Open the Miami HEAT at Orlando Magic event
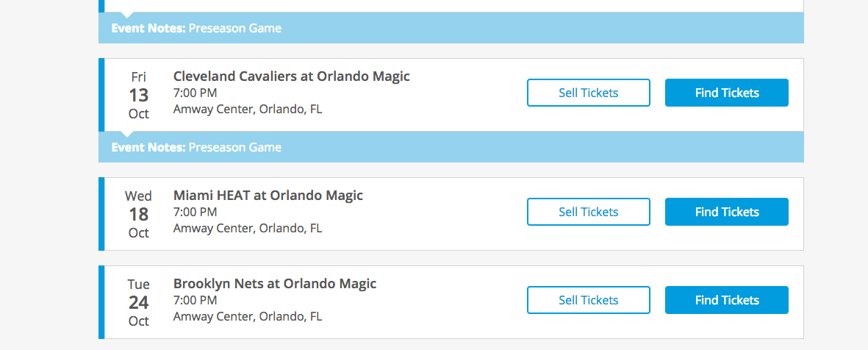This screenshot has height=350, width=868. point(268,196)
